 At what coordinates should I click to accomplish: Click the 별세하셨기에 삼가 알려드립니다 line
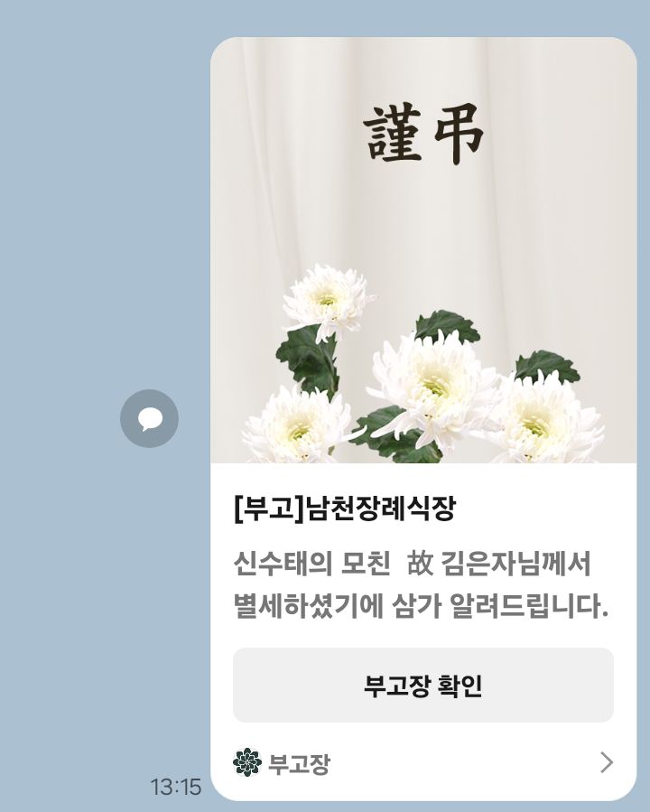[421, 605]
